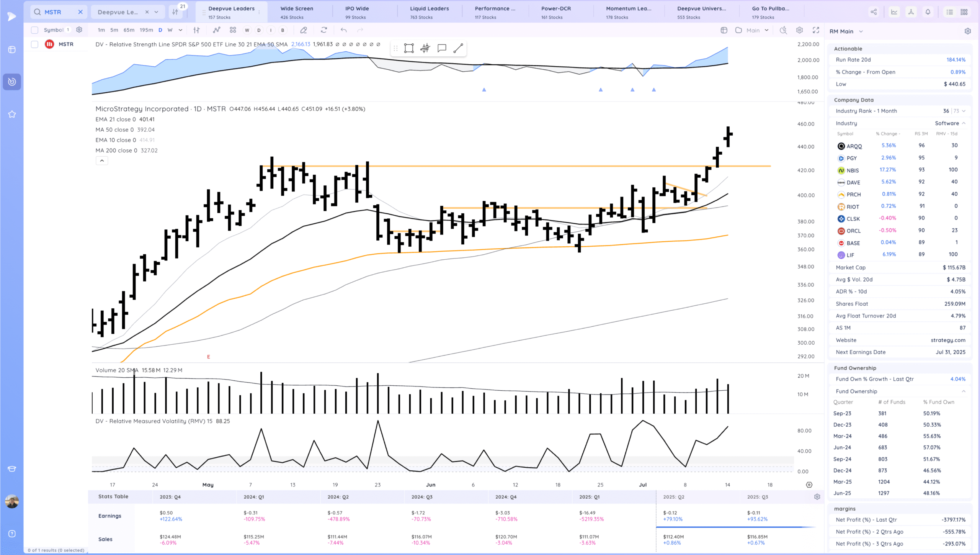Toggle the select-all Symbol checkbox

click(x=35, y=30)
